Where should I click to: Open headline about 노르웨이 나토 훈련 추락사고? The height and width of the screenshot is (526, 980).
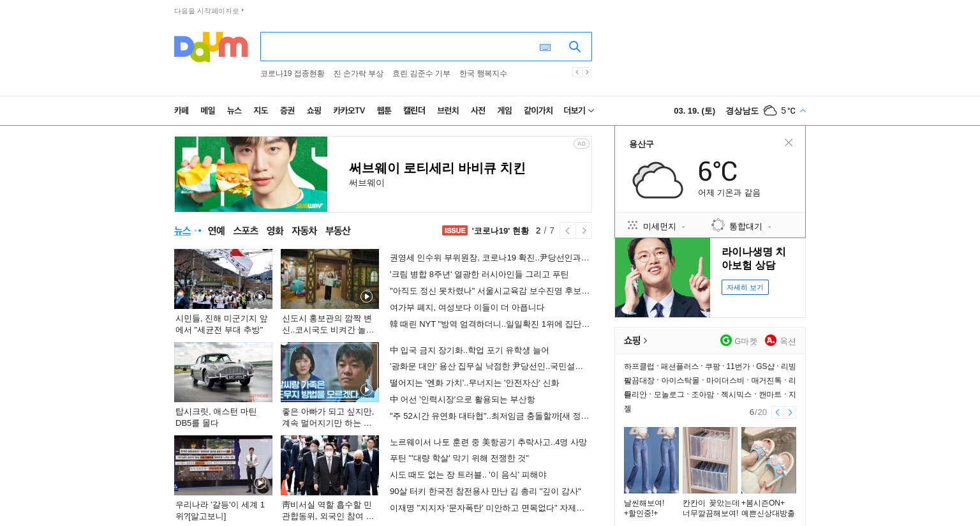(488, 442)
